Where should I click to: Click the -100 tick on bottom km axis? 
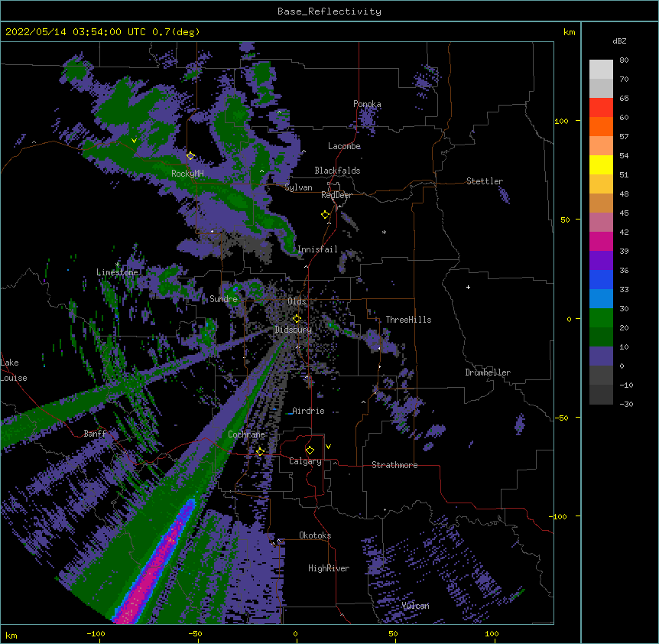click(96, 634)
